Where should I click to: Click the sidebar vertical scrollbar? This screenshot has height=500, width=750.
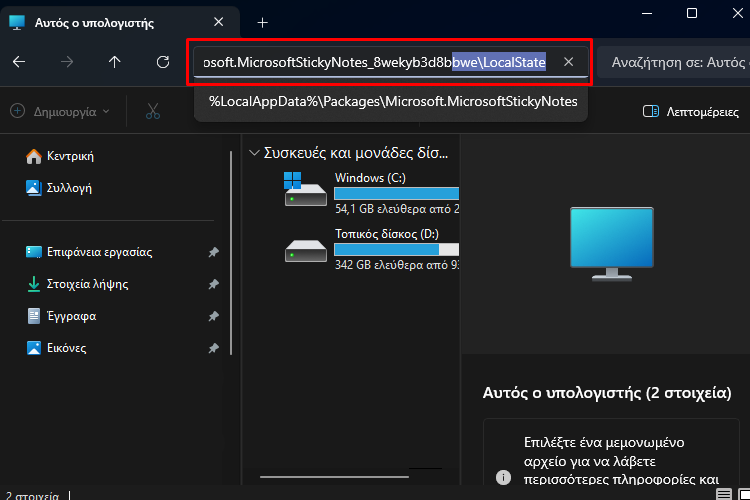[231, 253]
